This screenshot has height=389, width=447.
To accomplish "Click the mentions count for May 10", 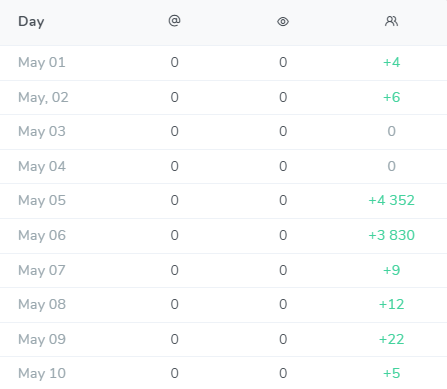I will point(174,373).
